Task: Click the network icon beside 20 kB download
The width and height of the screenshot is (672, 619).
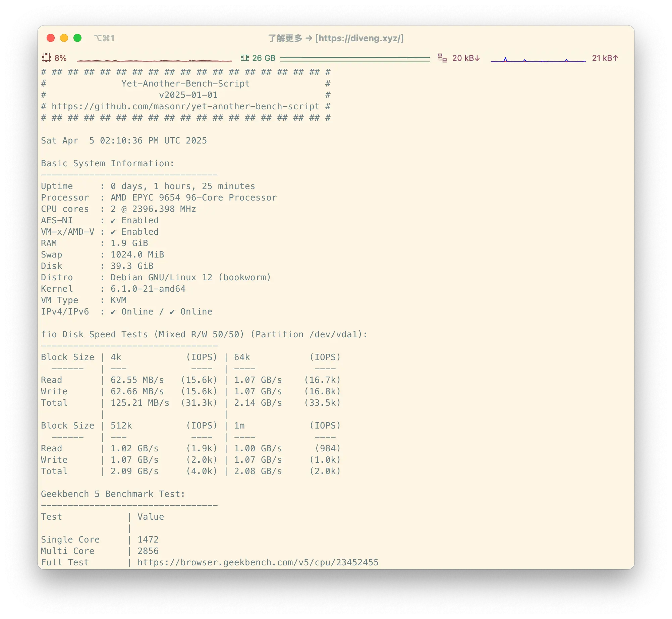Action: click(x=442, y=58)
